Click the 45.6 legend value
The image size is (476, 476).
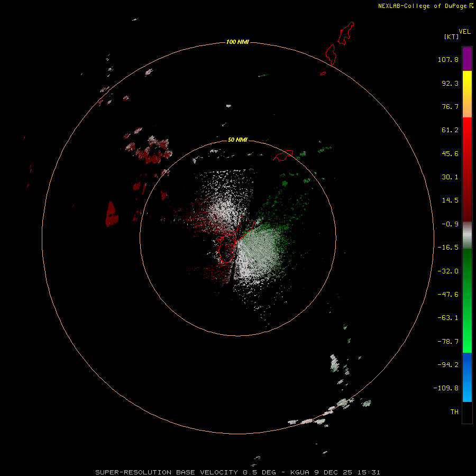(x=450, y=153)
